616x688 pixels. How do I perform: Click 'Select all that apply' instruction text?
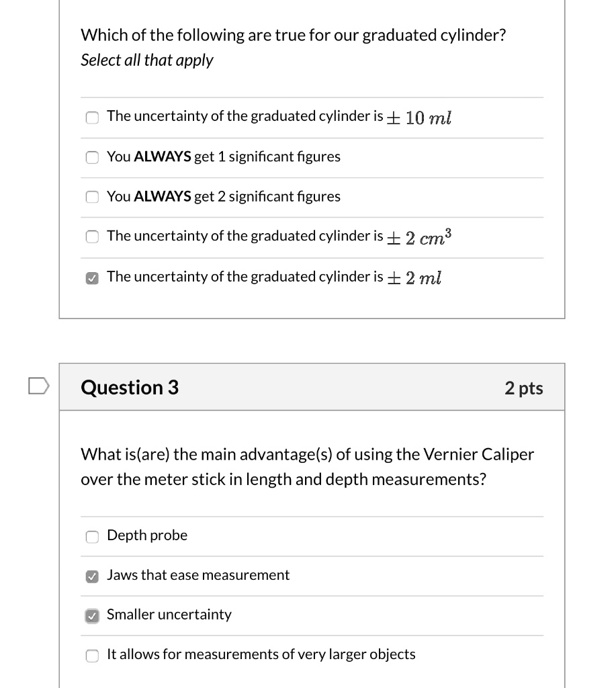coord(146,60)
